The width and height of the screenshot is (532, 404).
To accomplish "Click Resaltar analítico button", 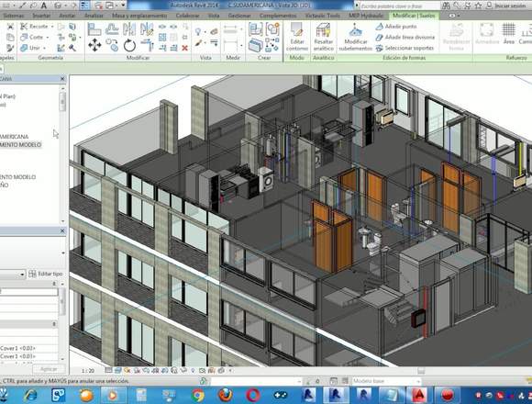I will pyautogui.click(x=323, y=38).
